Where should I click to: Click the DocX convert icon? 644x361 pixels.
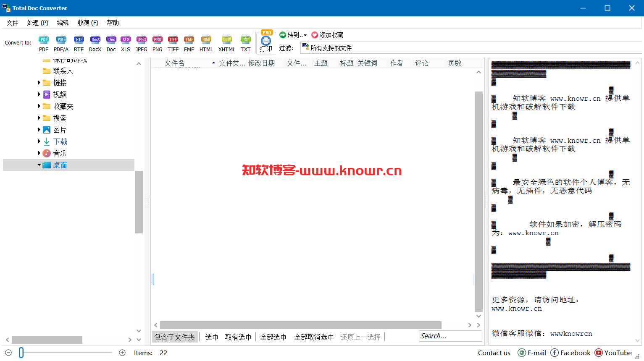point(95,43)
